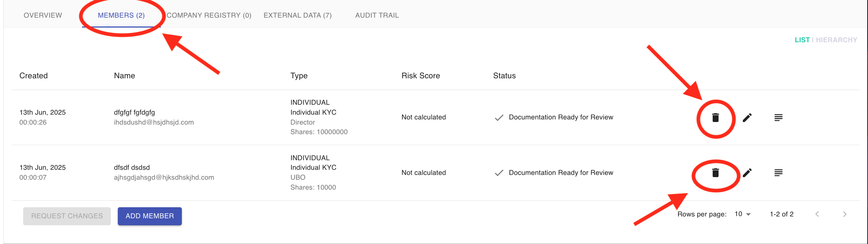This screenshot has height=244, width=868.
Task: Select the MEMBERS (2) tab
Action: 121,15
